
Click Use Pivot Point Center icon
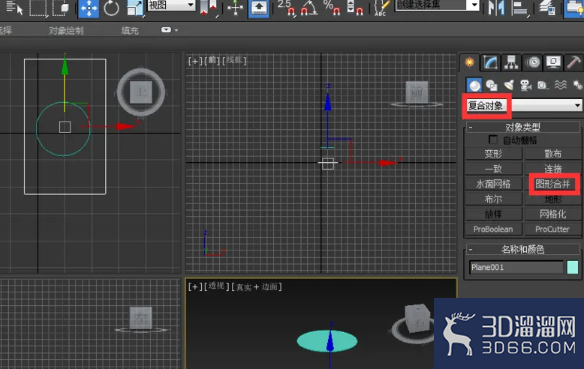(x=208, y=8)
